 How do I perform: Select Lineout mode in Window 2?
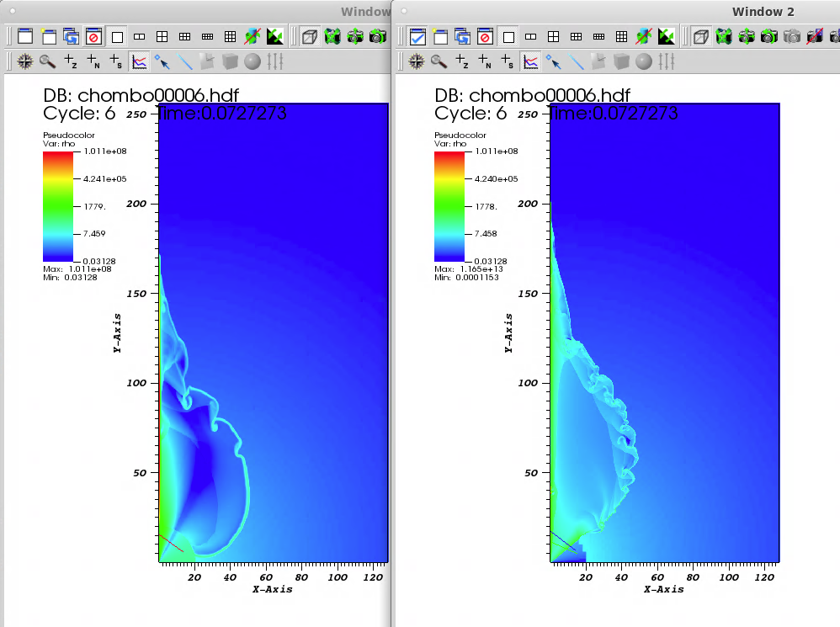click(531, 61)
